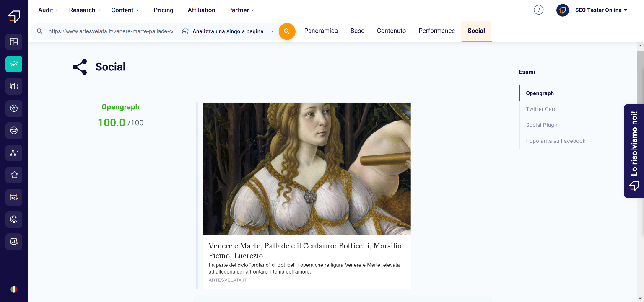Open the user profile card sidebar icon

[x=14, y=242]
